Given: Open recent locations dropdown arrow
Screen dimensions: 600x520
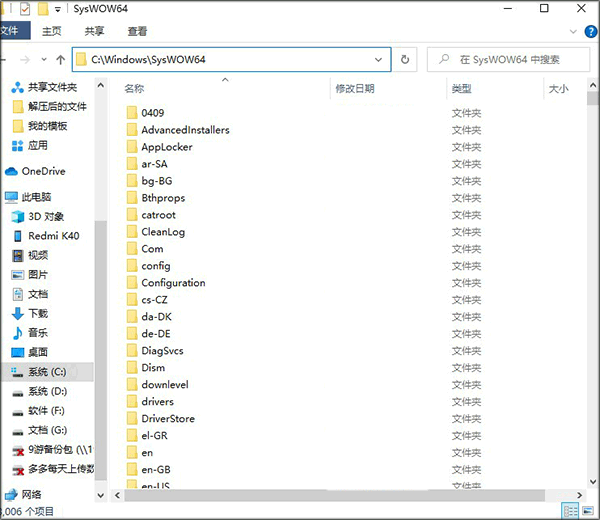Looking at the screenshot, I should coord(44,59).
